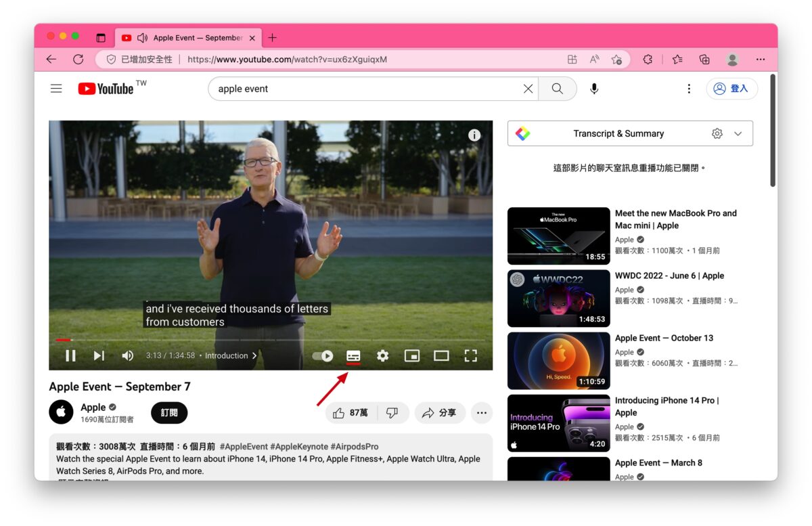Expand the Introduction chapter list

pos(231,355)
